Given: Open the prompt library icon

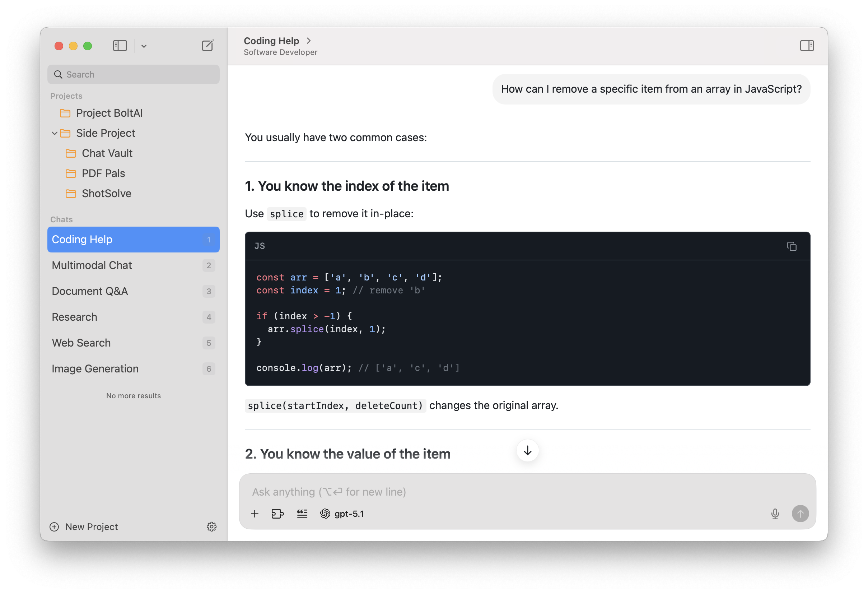Looking at the screenshot, I should (x=302, y=514).
